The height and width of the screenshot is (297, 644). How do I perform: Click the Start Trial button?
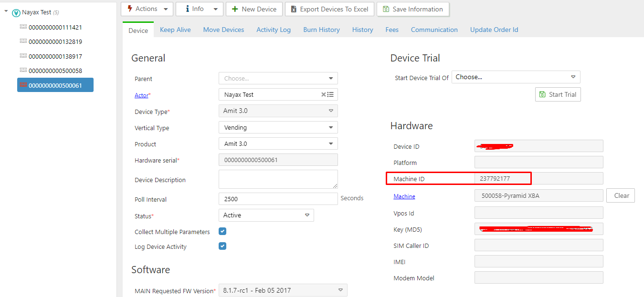coord(558,94)
